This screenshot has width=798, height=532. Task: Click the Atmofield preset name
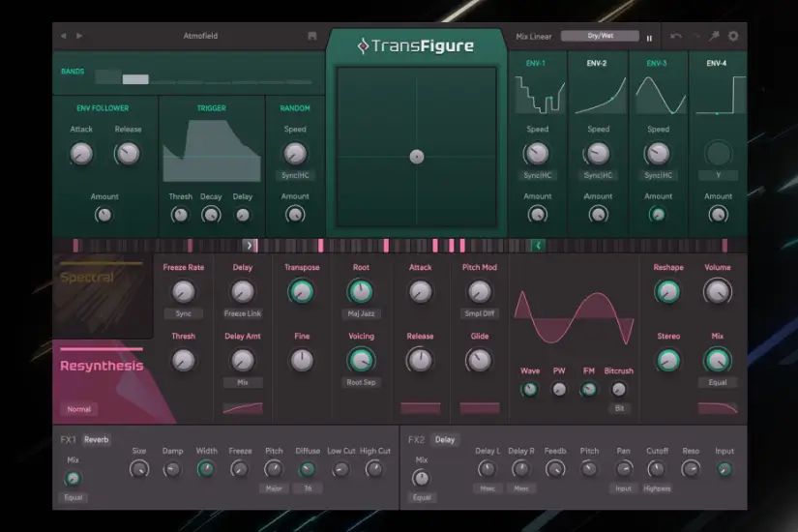pyautogui.click(x=200, y=37)
